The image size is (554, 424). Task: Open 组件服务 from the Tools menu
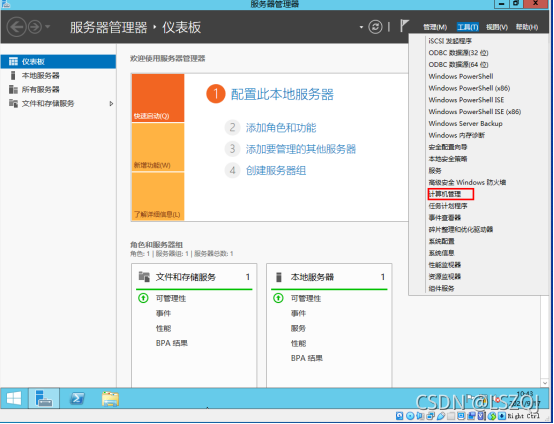[x=441, y=288]
